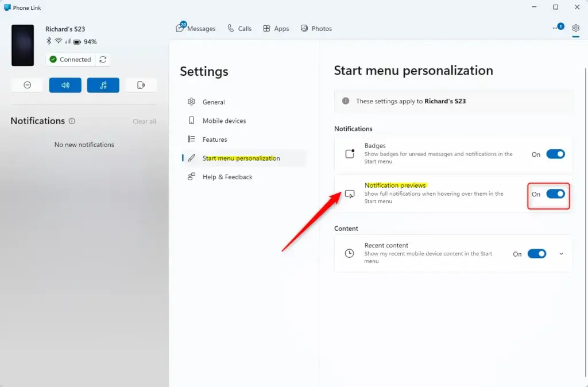Viewport: 588px width, 387px height.
Task: Turn off the Badges toggle
Action: click(x=555, y=154)
